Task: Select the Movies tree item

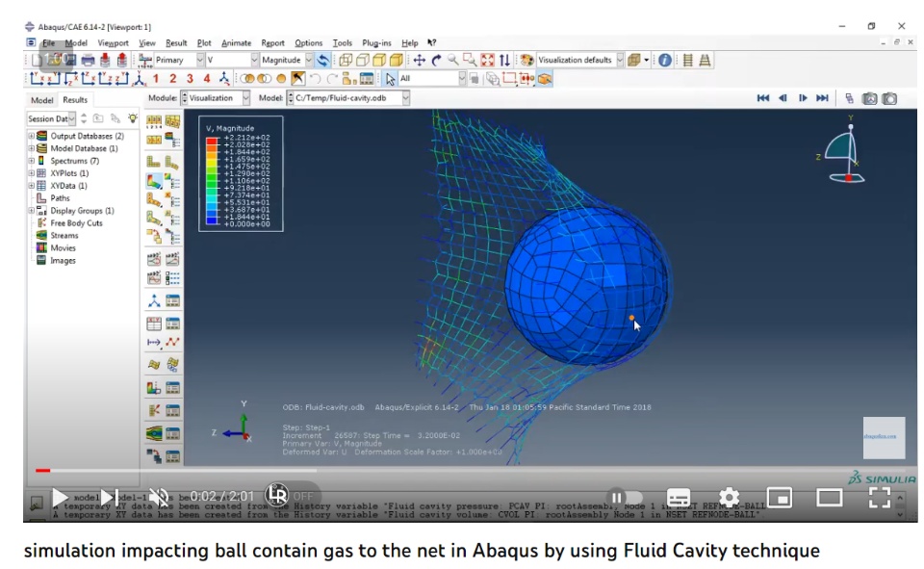Action: (63, 247)
